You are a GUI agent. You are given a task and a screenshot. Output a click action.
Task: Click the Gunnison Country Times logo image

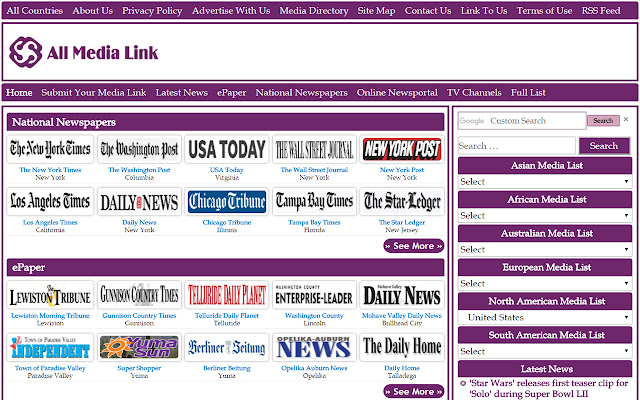tap(139, 295)
